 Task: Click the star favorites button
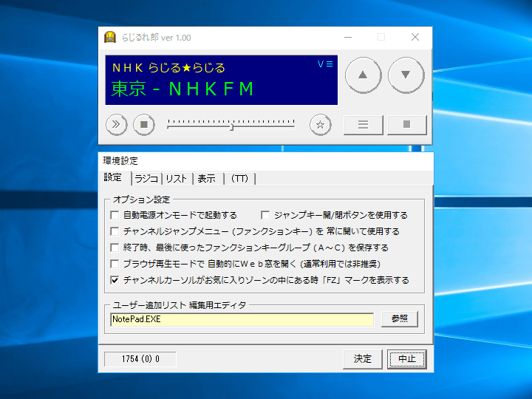(320, 125)
